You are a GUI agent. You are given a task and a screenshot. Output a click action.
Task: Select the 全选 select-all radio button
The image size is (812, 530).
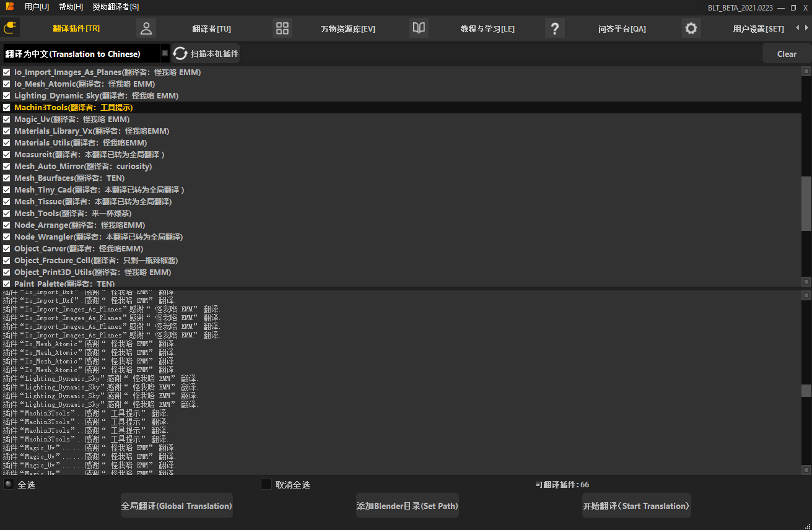coord(9,484)
